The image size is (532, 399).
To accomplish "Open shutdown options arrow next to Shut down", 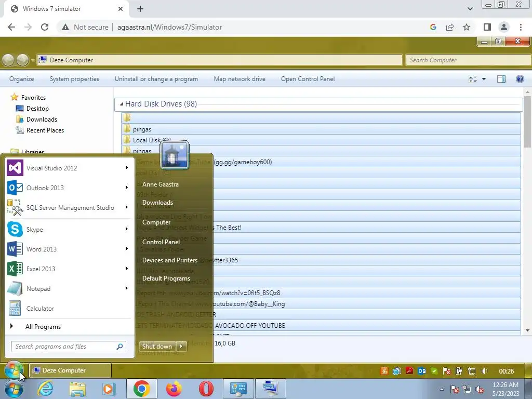I will point(181,347).
